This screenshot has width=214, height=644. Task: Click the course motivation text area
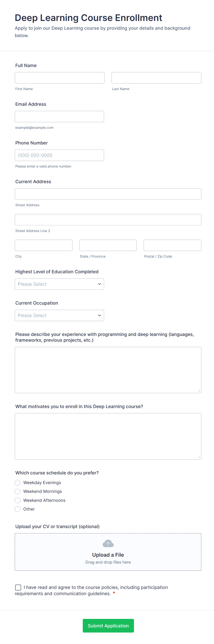click(x=108, y=436)
